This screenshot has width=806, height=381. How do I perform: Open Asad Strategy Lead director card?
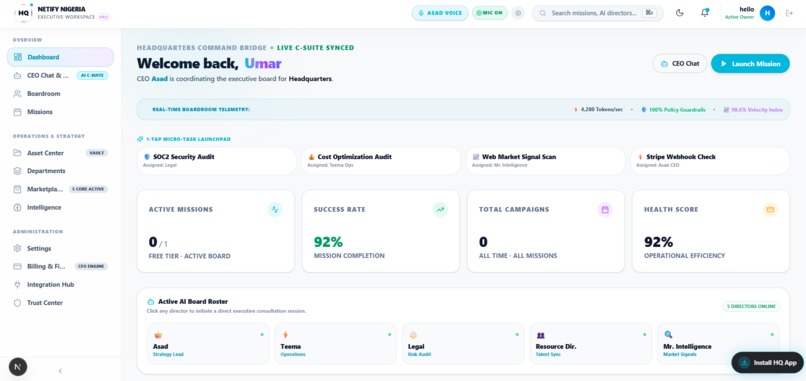point(208,343)
